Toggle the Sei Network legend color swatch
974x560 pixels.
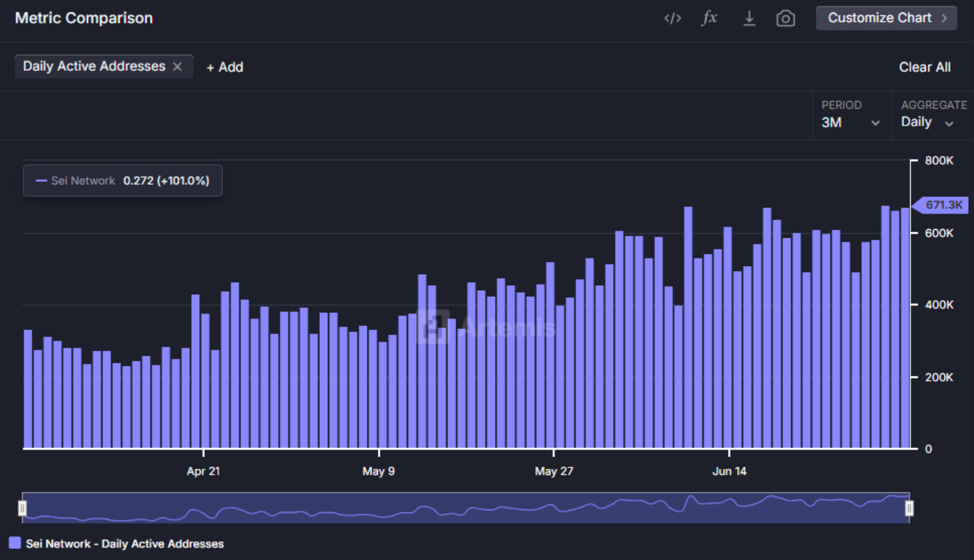click(15, 543)
